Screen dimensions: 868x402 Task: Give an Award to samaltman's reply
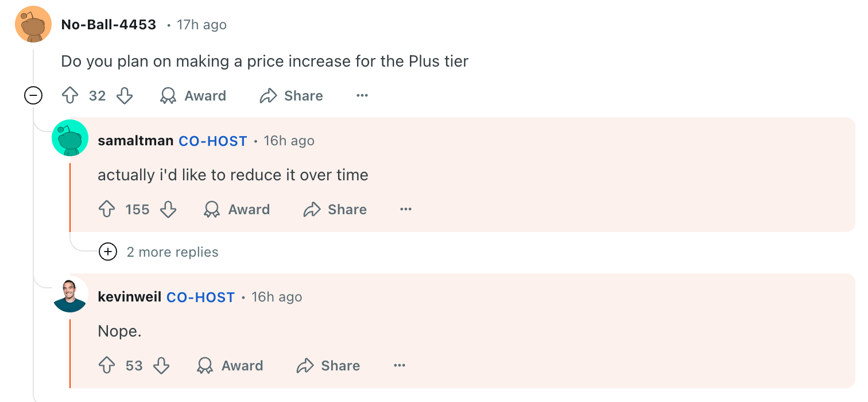[x=237, y=210]
